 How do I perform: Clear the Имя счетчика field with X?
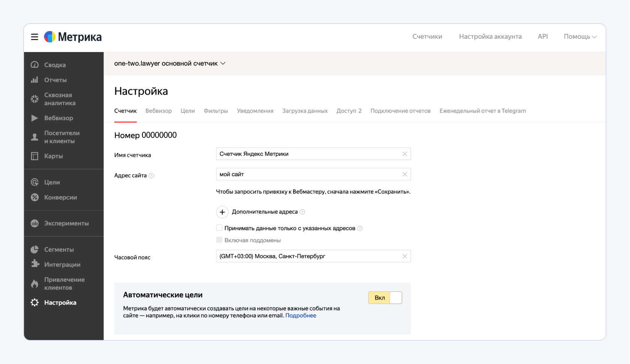click(405, 154)
